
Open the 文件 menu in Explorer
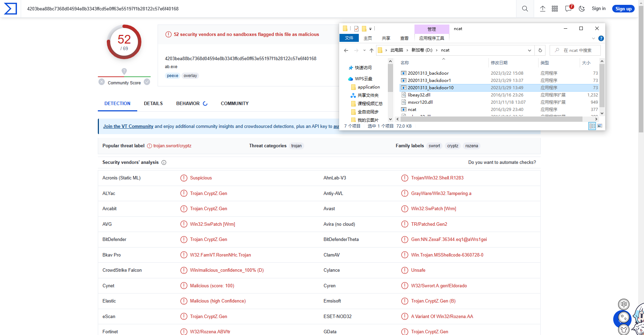coord(349,38)
